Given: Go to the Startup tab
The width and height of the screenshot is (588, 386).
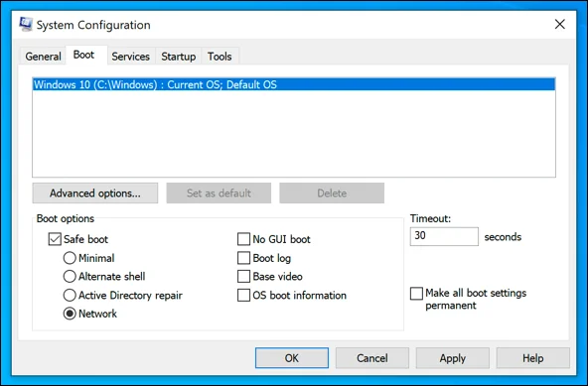Looking at the screenshot, I should tap(179, 57).
